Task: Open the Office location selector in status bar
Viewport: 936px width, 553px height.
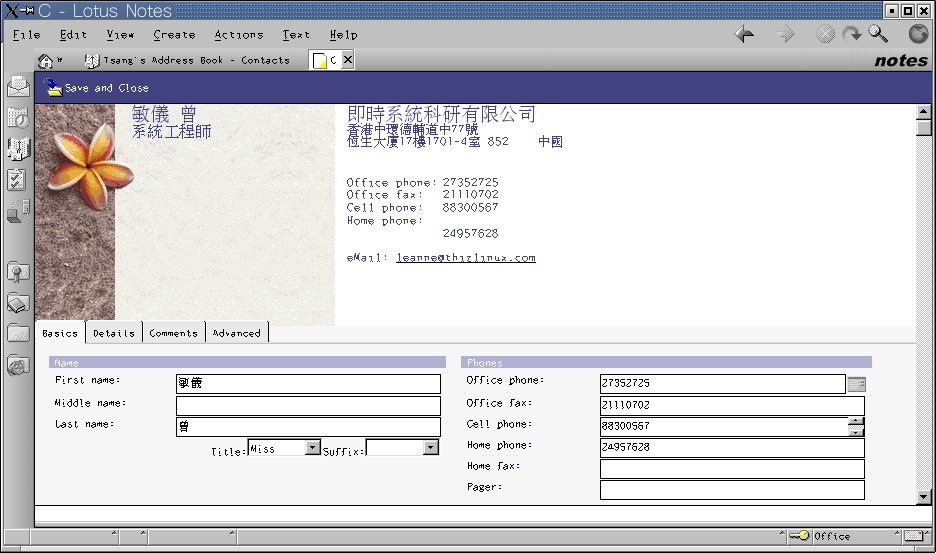Action: pos(840,537)
